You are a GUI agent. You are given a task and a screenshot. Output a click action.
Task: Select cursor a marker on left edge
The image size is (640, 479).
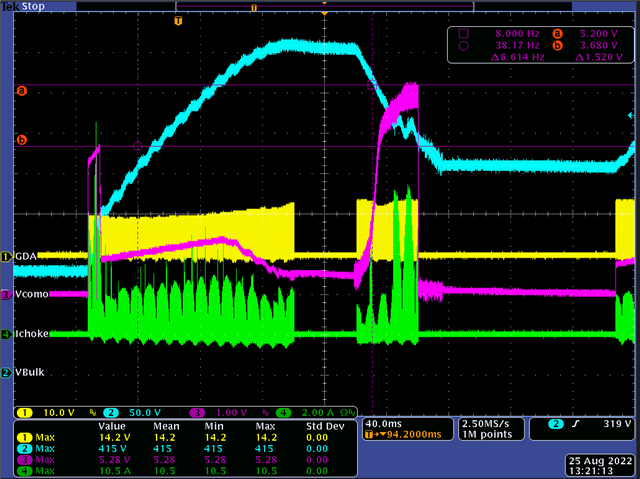[22, 91]
